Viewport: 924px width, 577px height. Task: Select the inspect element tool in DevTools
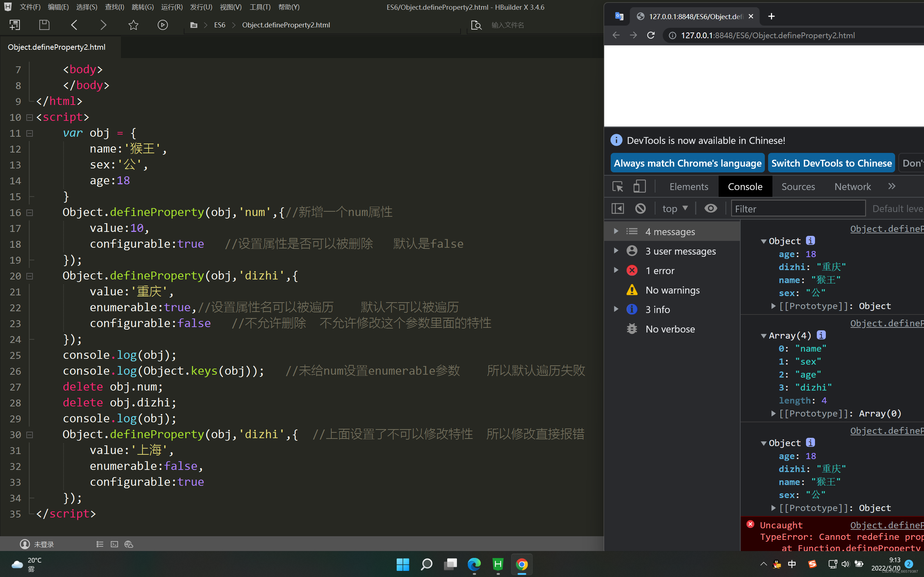point(618,186)
